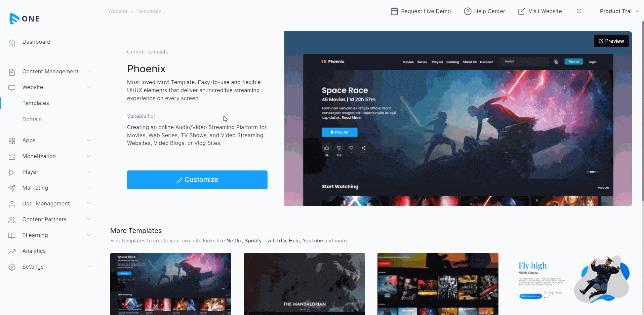Click the external-link Visit Website icon
The height and width of the screenshot is (315, 644).
coord(522,11)
